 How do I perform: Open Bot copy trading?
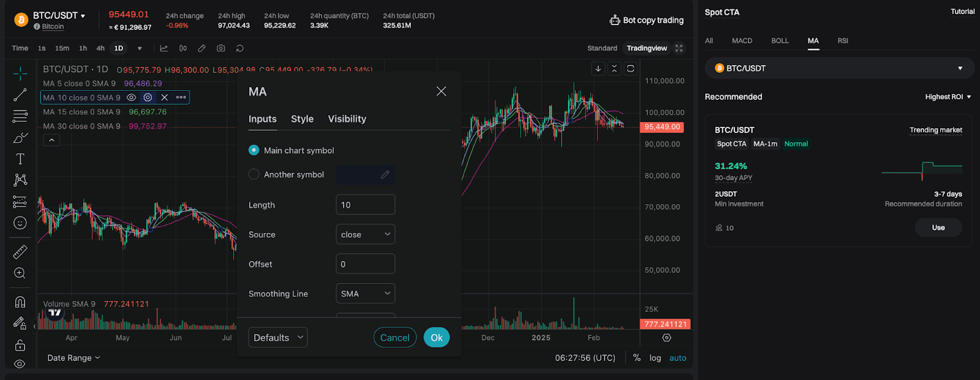pos(647,20)
